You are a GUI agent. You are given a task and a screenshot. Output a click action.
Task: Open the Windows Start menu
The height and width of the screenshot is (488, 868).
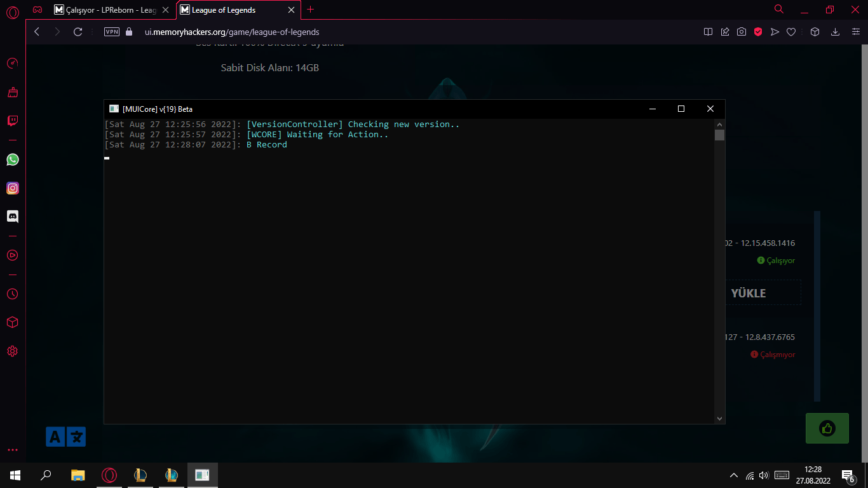[15, 475]
